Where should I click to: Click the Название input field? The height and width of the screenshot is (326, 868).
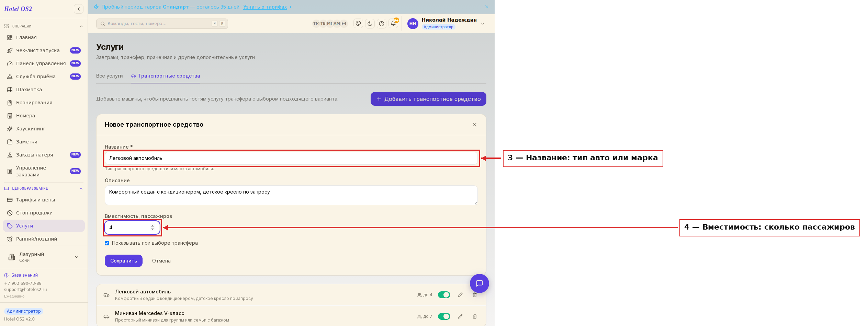pyautogui.click(x=291, y=158)
